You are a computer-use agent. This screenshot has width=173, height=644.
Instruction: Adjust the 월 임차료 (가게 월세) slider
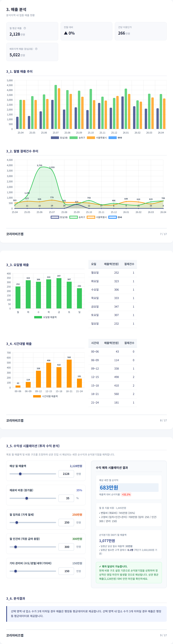(x=33, y=523)
